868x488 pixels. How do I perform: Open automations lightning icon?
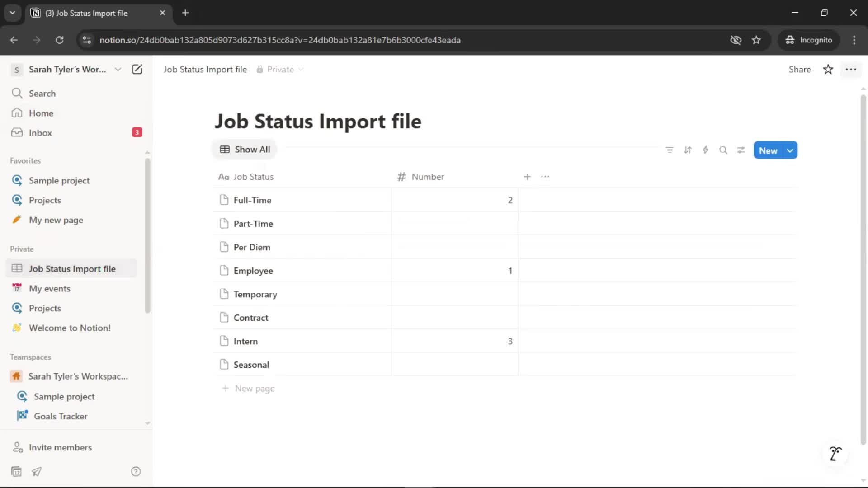705,150
